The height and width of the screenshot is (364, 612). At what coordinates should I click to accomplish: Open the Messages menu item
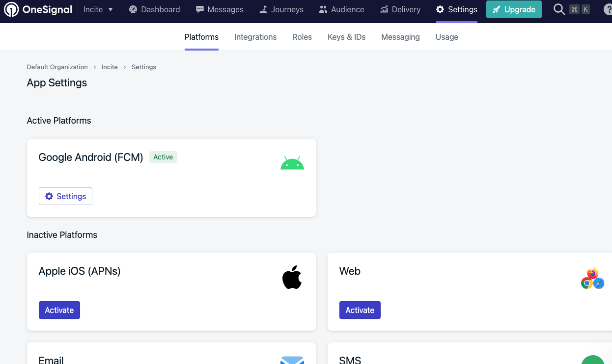[219, 9]
